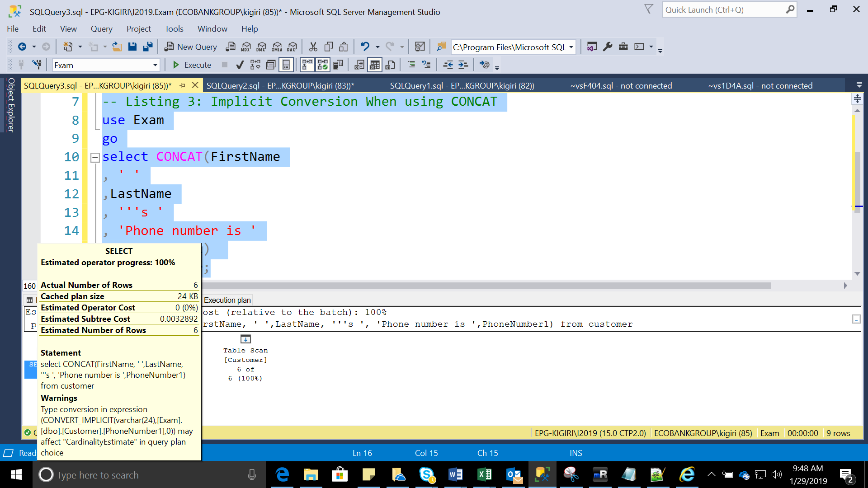Switch to SQLQuery2.sql tab
This screenshot has width=868, height=488.
pos(280,85)
